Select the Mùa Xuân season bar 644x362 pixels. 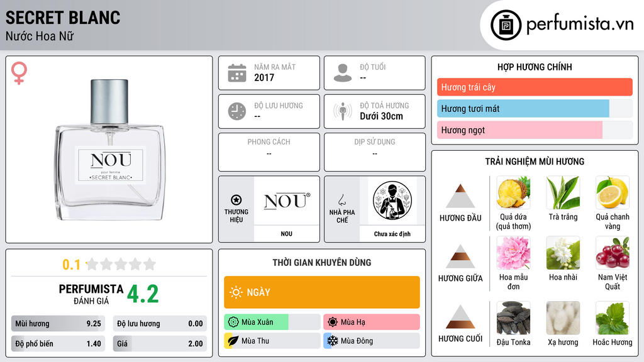pyautogui.click(x=272, y=322)
